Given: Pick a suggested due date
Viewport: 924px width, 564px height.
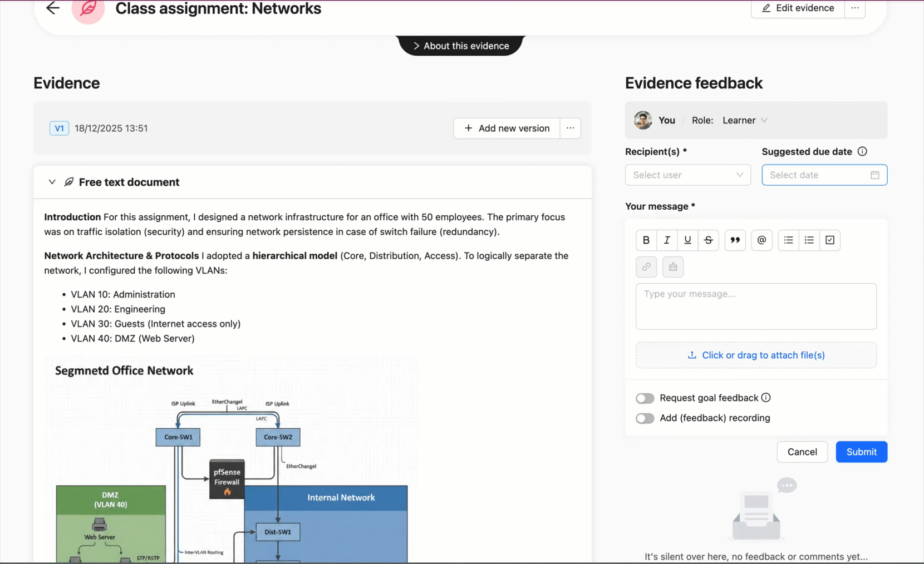Looking at the screenshot, I should [824, 175].
